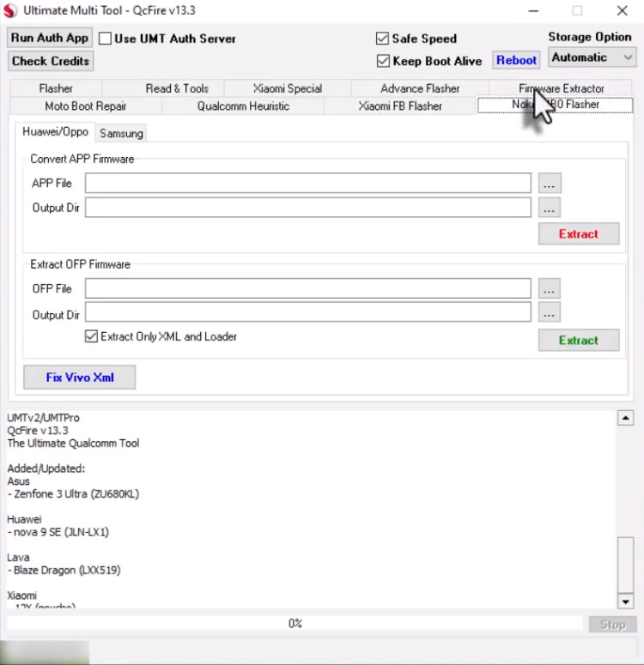
Task: Minimize the QcFire window
Action: (x=533, y=10)
